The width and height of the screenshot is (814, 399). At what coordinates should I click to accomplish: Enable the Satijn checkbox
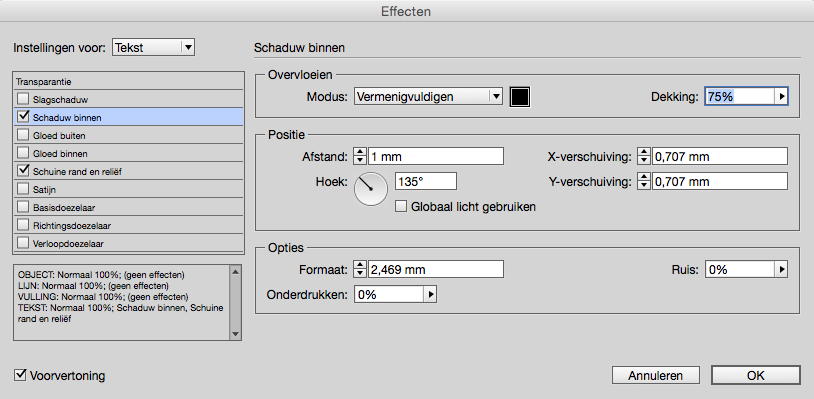23,189
